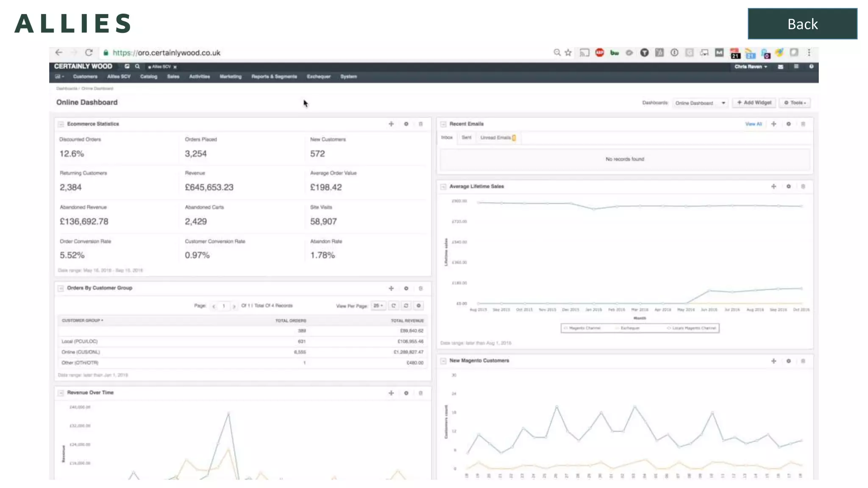
Task: Click the help question mark icon
Action: 811,67
